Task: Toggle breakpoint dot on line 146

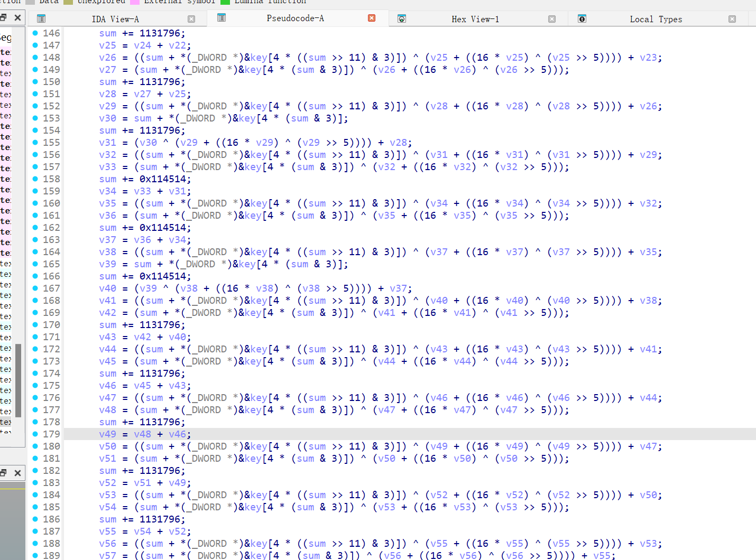Action: point(35,33)
